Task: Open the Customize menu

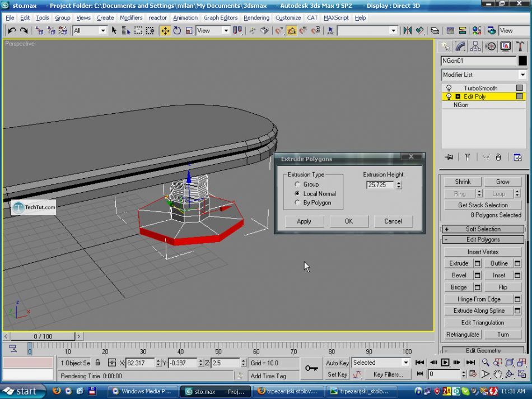Action: click(x=288, y=18)
